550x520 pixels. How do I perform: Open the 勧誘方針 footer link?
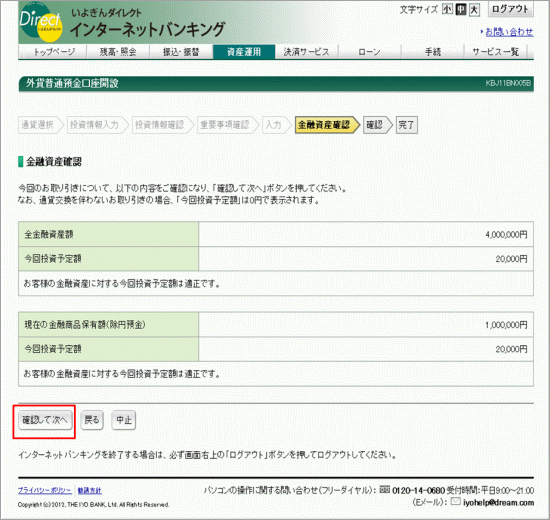(x=89, y=491)
